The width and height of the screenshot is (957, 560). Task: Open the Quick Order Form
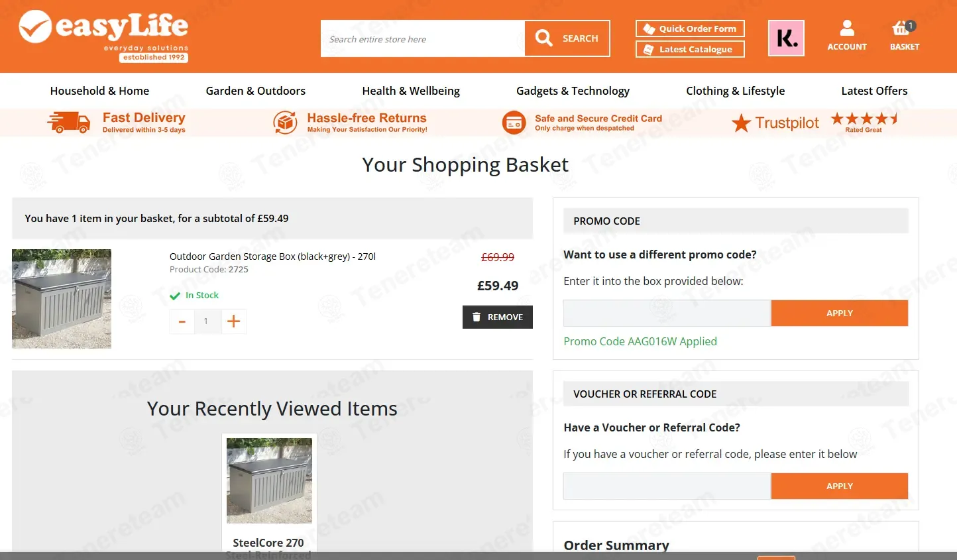coord(690,28)
